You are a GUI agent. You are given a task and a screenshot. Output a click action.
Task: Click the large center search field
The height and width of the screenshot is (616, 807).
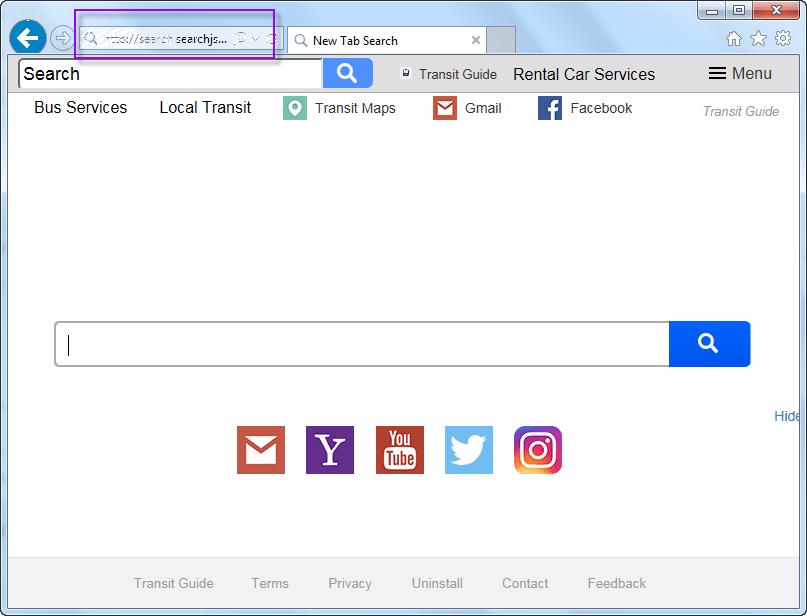[362, 344]
